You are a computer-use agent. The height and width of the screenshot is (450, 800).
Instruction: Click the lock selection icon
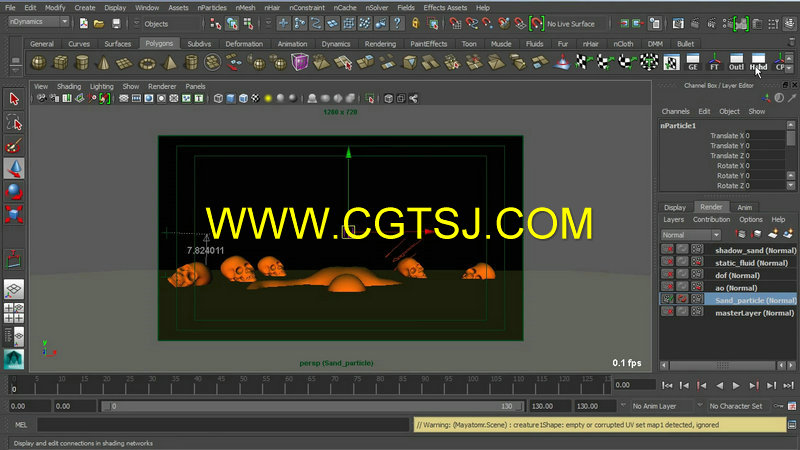[415, 23]
